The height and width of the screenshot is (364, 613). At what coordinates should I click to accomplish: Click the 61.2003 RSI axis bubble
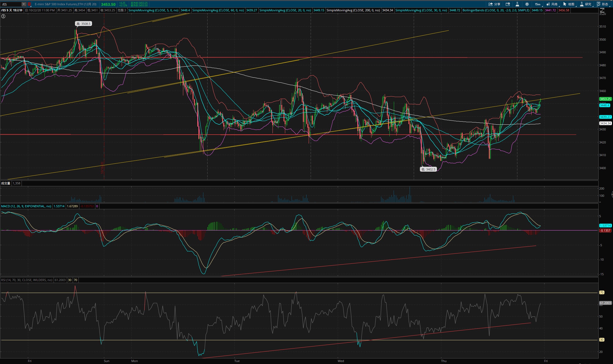point(605,303)
